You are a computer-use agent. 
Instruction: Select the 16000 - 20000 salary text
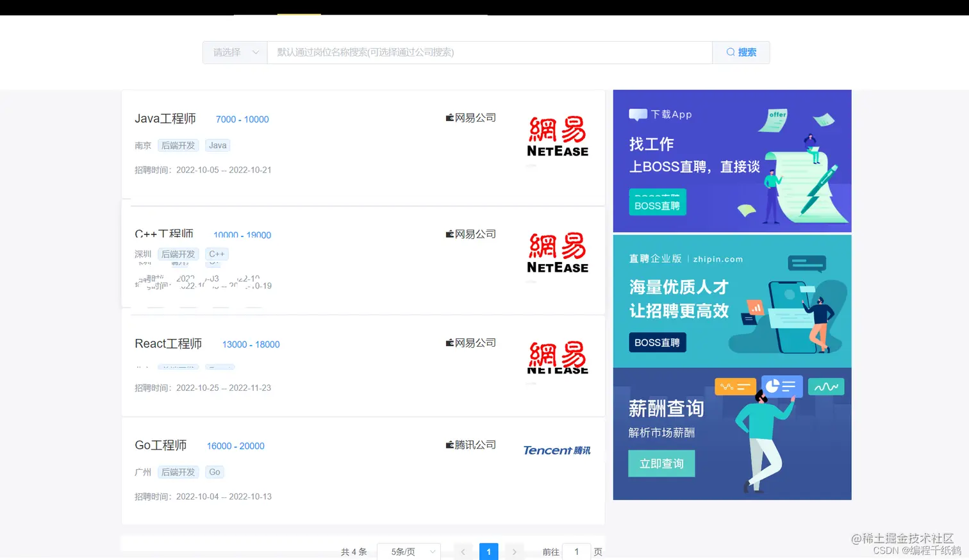tap(235, 446)
